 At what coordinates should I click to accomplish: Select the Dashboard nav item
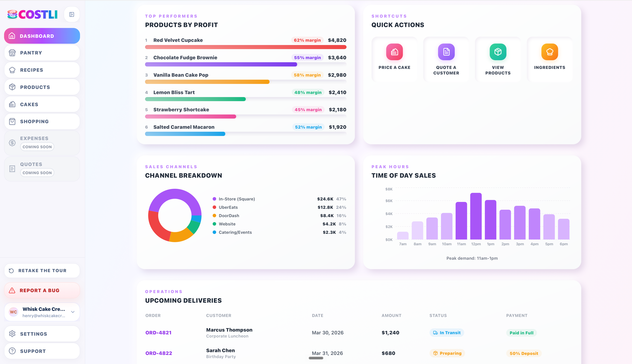pyautogui.click(x=42, y=36)
